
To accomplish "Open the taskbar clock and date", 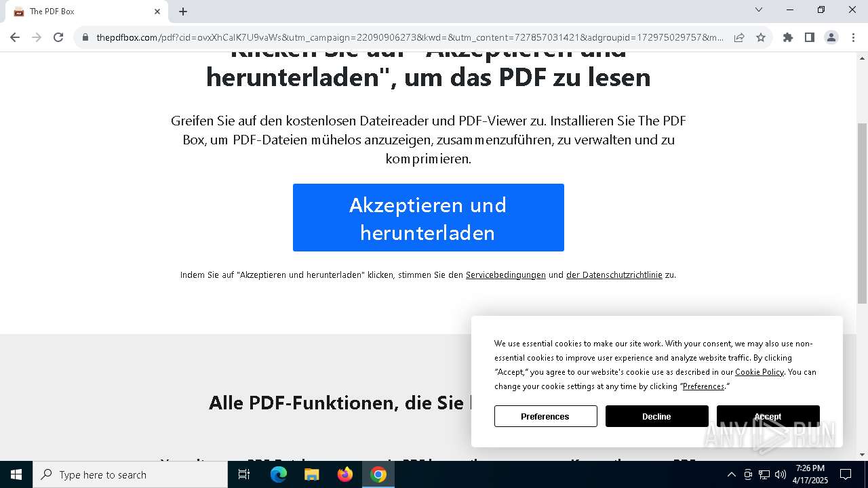I will 810,474.
